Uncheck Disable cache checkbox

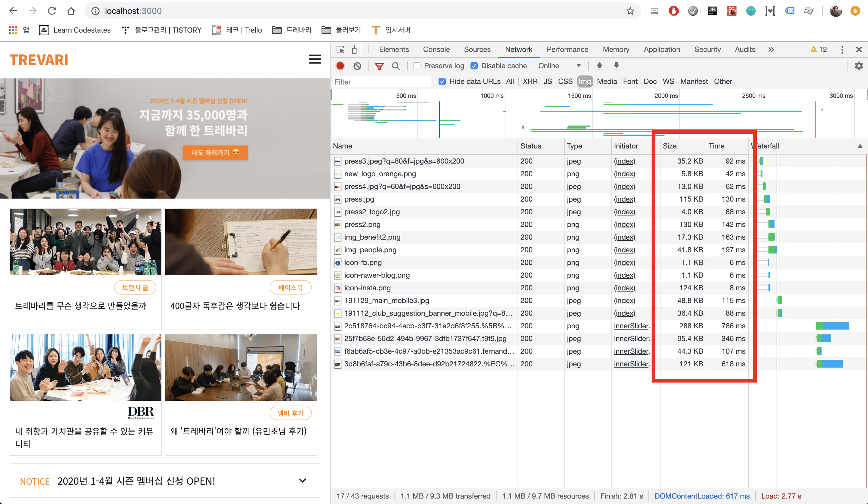pyautogui.click(x=474, y=66)
